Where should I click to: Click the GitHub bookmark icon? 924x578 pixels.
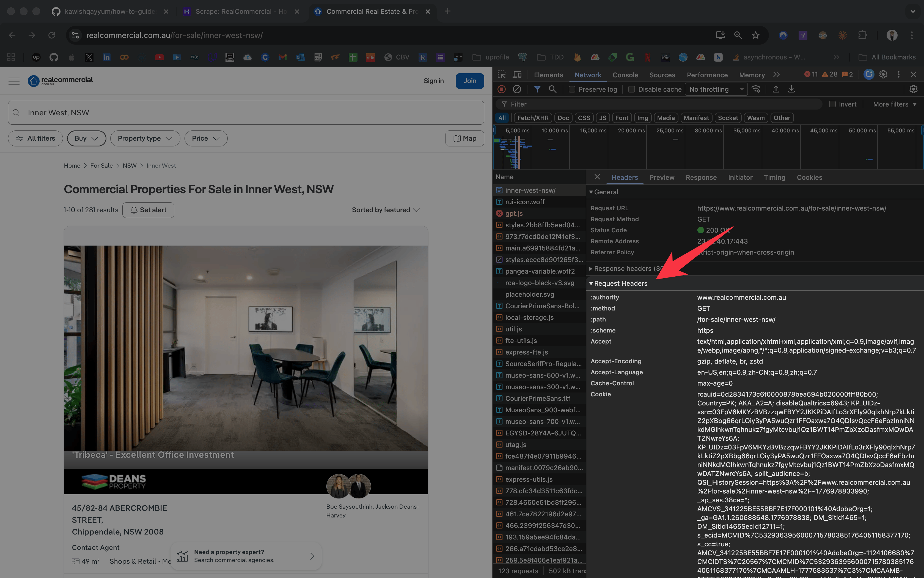tap(54, 57)
